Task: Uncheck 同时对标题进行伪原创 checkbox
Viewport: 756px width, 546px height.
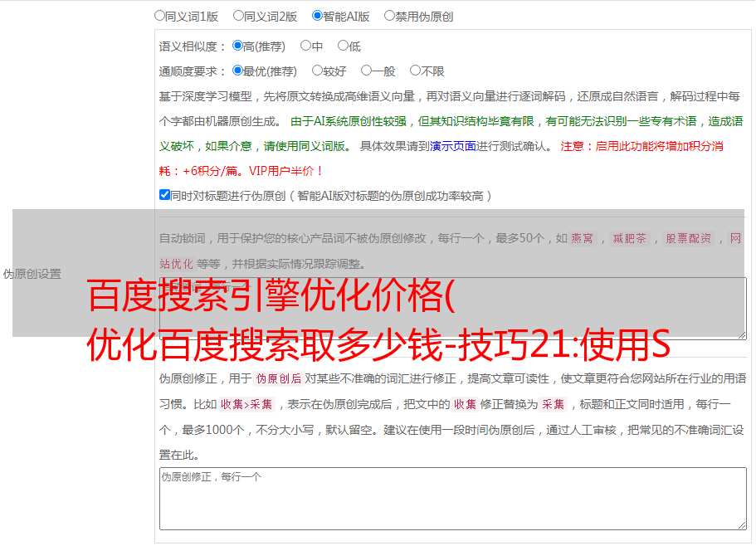Action: point(164,195)
